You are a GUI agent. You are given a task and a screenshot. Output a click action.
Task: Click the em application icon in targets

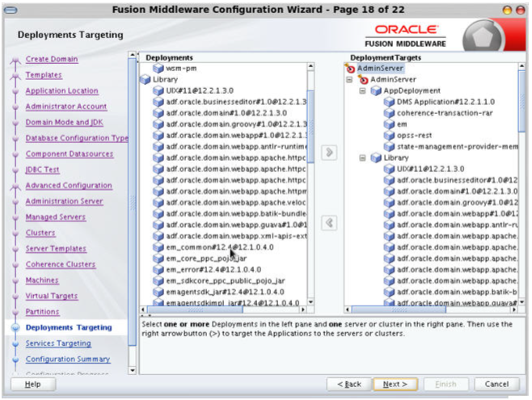[389, 124]
